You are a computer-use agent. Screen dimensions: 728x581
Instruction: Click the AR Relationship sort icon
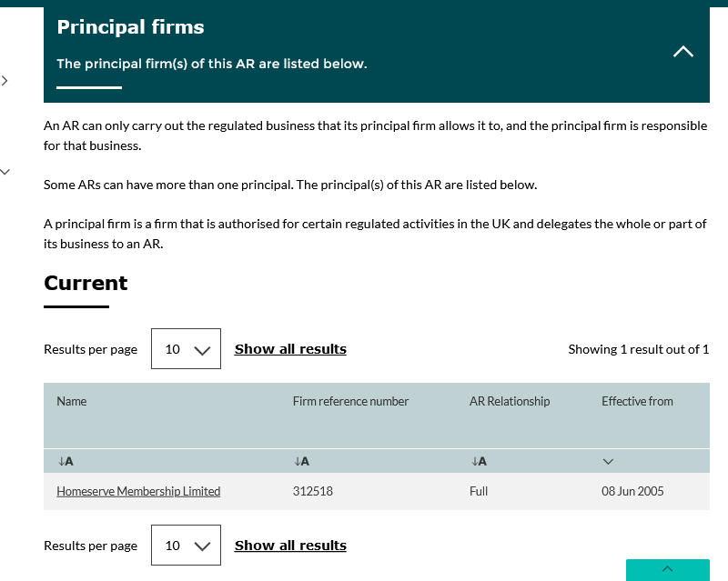(479, 461)
